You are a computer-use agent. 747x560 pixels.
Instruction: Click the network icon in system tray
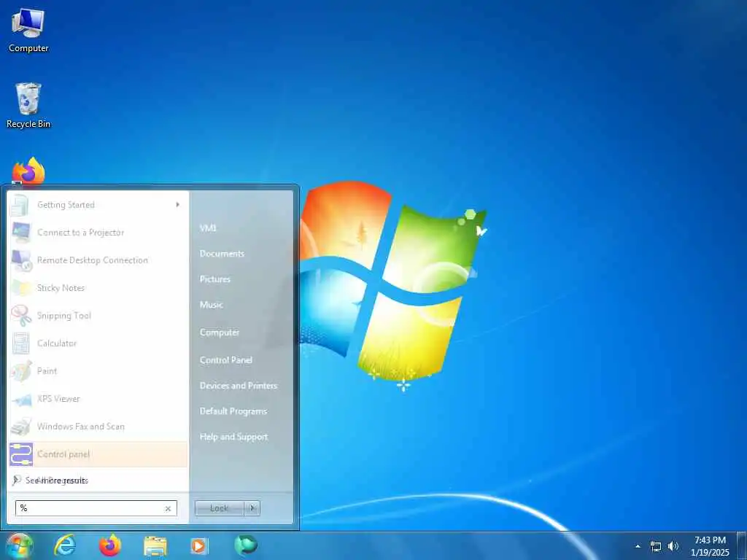point(656,547)
